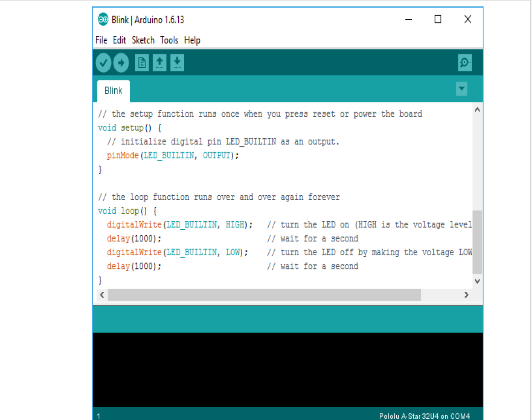Click the horizontal scrollbar left arrow
Viewport: 532px width, 420px height.
(102, 295)
